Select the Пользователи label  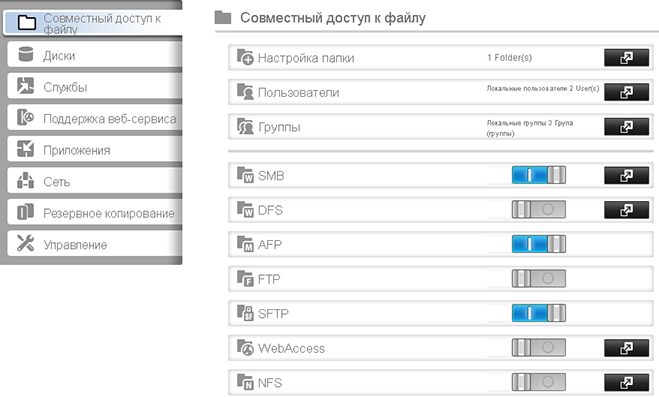tap(298, 92)
